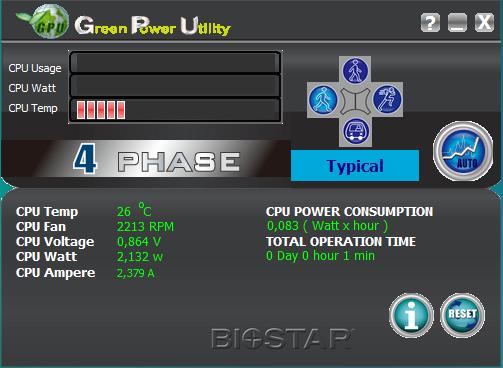Click the CPU Temp red bar

pyautogui.click(x=101, y=110)
